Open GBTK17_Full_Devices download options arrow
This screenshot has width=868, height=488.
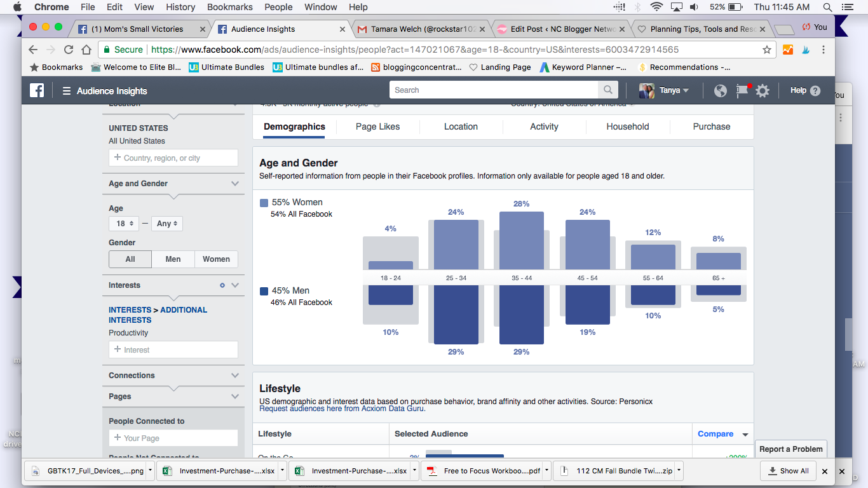point(150,471)
